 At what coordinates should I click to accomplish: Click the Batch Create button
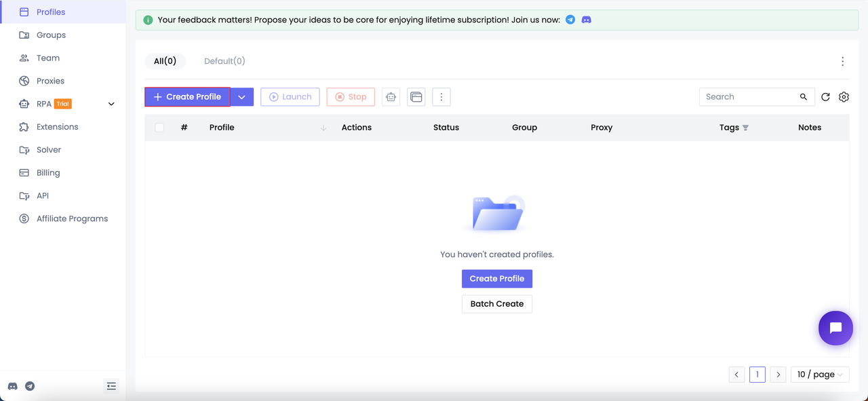pyautogui.click(x=496, y=304)
